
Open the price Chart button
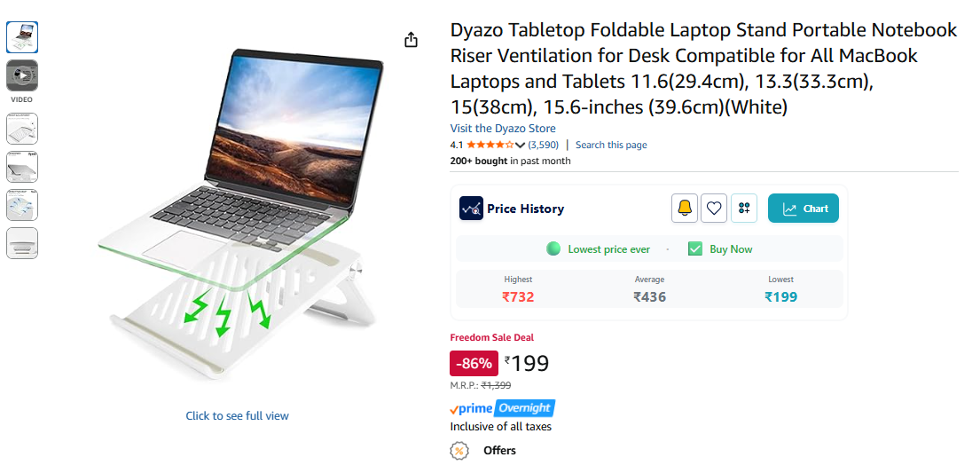point(804,209)
